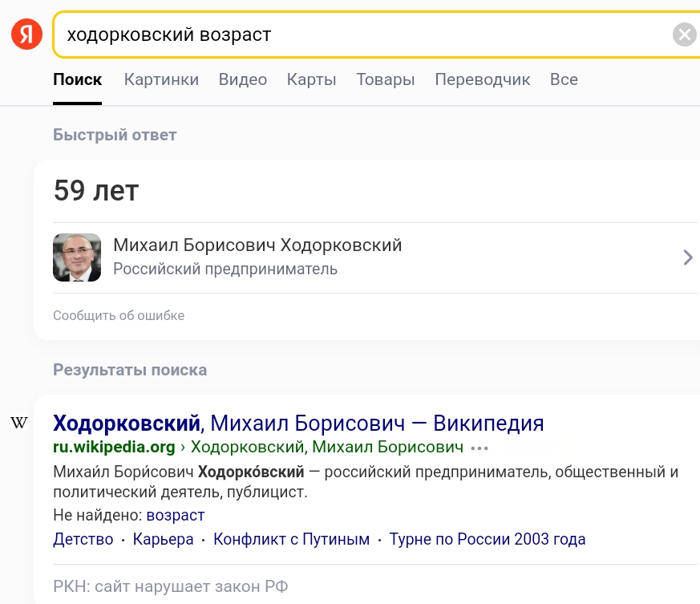
Task: Click the Wikipedia favicon icon
Action: [19, 423]
